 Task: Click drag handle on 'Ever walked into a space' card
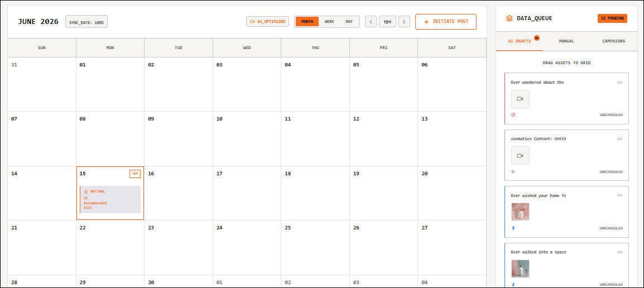[x=620, y=252]
